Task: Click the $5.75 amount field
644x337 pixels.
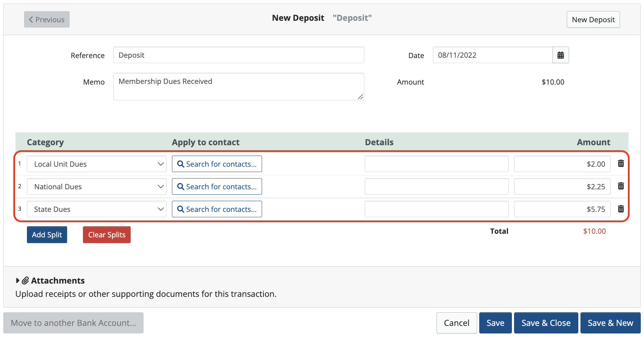Action: click(x=562, y=209)
